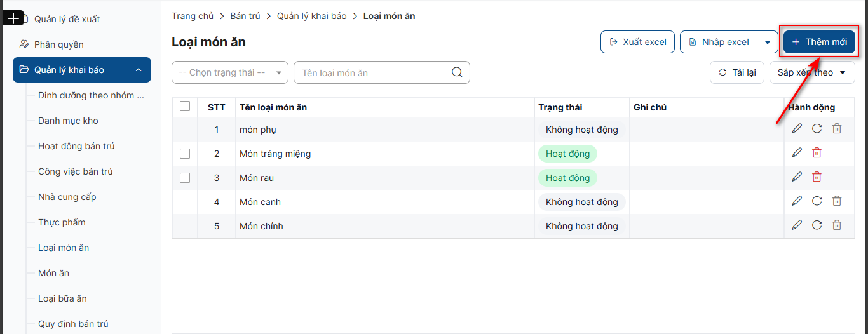Click the search magnifier icon
Image resolution: width=868 pixels, height=334 pixels.
[x=457, y=72]
